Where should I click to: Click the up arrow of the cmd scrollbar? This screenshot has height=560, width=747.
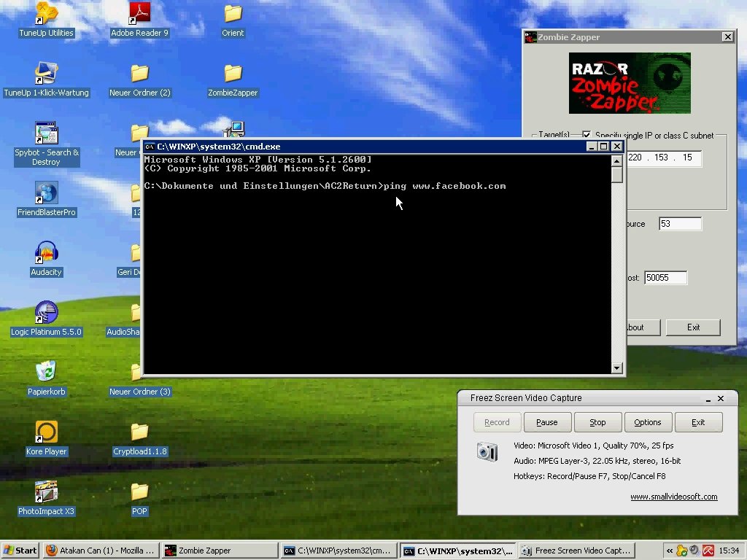pyautogui.click(x=617, y=161)
